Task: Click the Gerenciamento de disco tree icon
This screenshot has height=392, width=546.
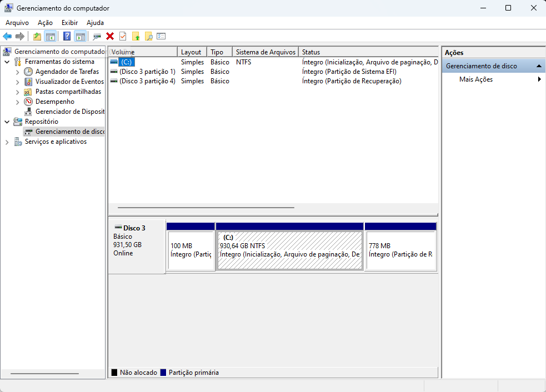Action: click(x=28, y=132)
